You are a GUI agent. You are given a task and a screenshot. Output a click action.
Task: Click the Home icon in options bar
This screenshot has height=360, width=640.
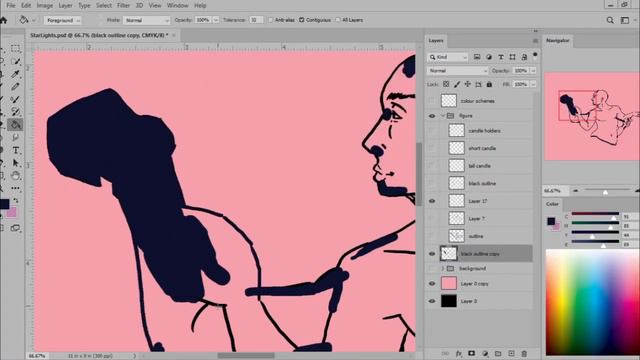pos(4,20)
